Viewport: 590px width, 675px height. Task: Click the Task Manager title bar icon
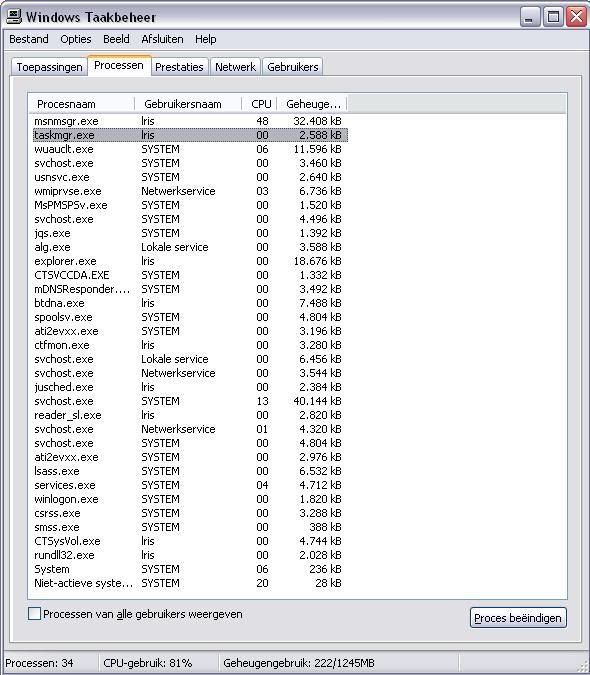pos(14,17)
